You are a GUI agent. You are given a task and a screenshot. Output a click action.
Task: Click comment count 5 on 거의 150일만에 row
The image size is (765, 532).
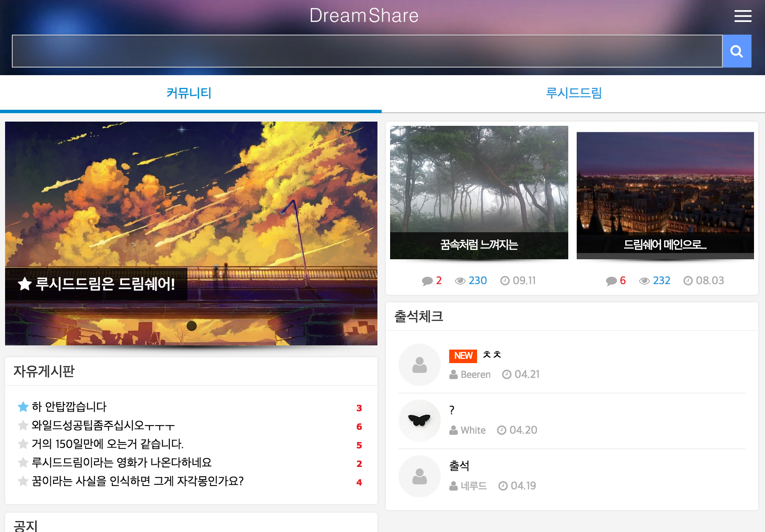coord(359,445)
